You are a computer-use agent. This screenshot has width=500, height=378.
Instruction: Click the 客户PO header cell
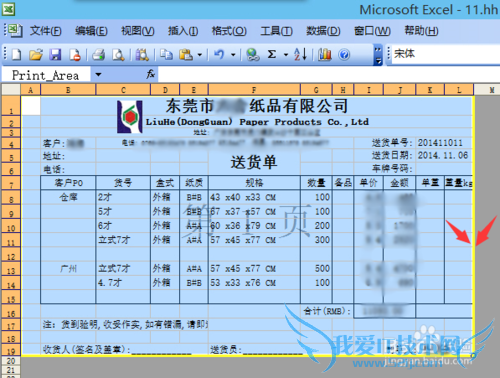[x=68, y=183]
